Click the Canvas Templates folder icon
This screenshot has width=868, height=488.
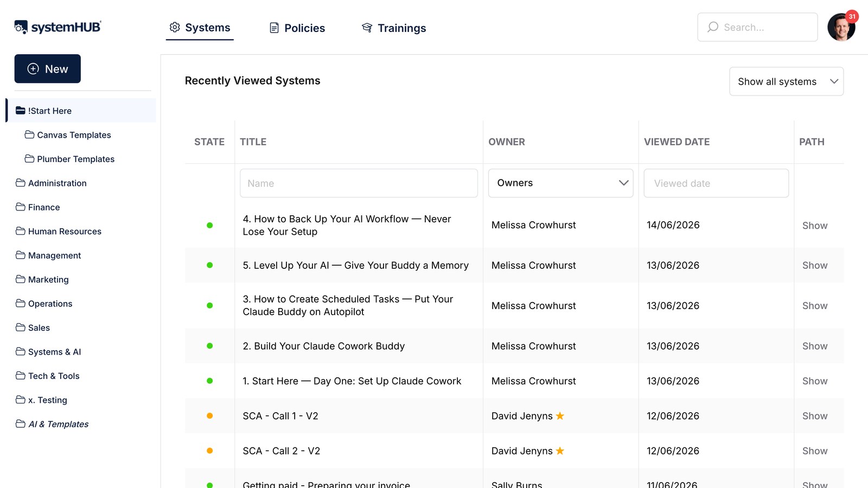(29, 134)
